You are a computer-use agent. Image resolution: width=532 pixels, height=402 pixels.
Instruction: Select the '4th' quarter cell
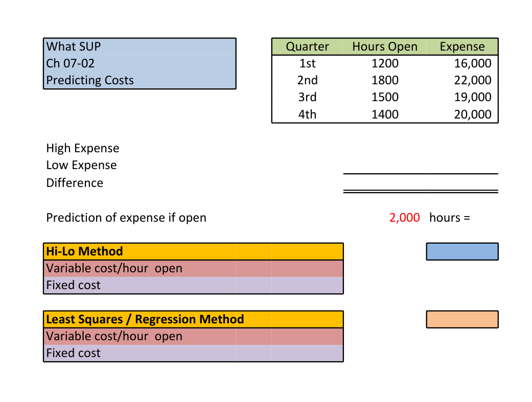(307, 114)
